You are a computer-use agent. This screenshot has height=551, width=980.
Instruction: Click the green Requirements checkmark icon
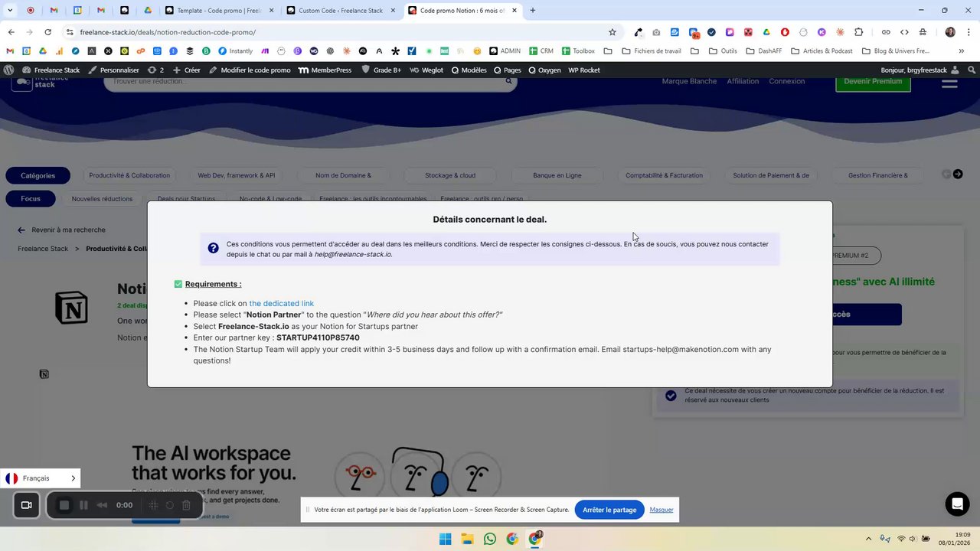point(178,284)
